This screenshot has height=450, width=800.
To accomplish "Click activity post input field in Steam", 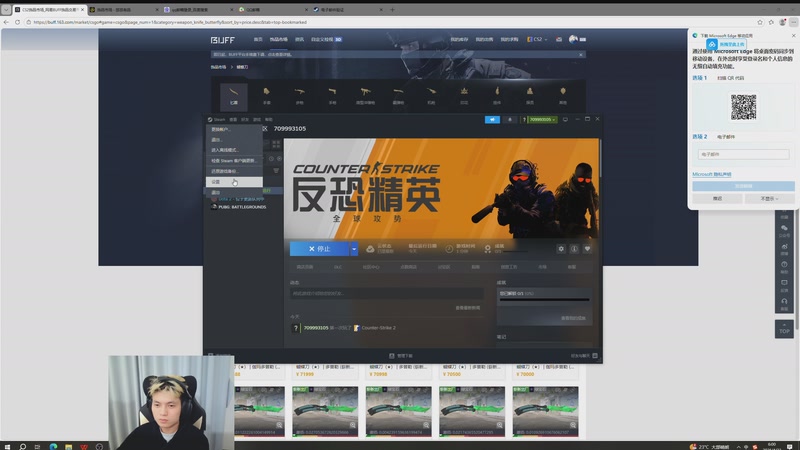I will 387,293.
